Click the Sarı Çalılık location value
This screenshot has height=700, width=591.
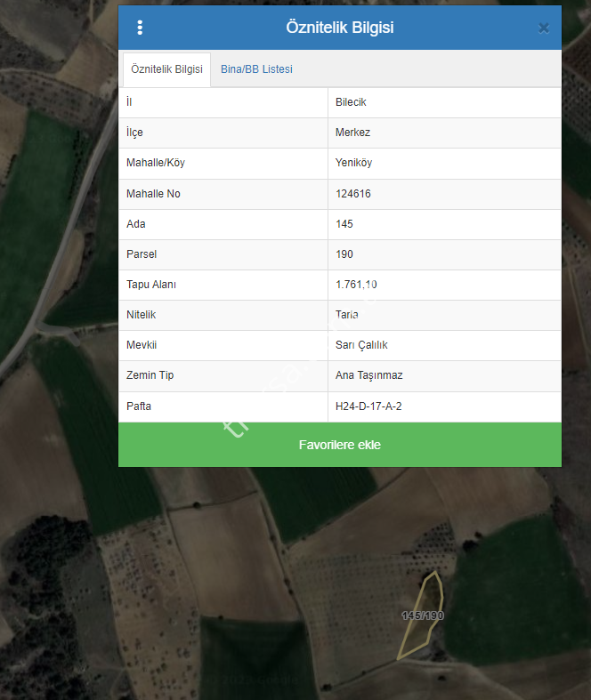[361, 345]
